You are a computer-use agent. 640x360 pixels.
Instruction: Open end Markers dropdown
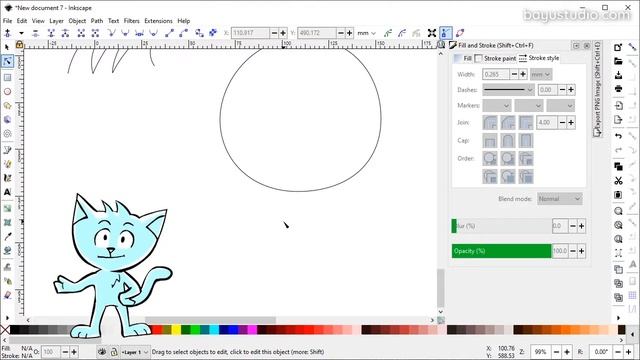pos(561,106)
